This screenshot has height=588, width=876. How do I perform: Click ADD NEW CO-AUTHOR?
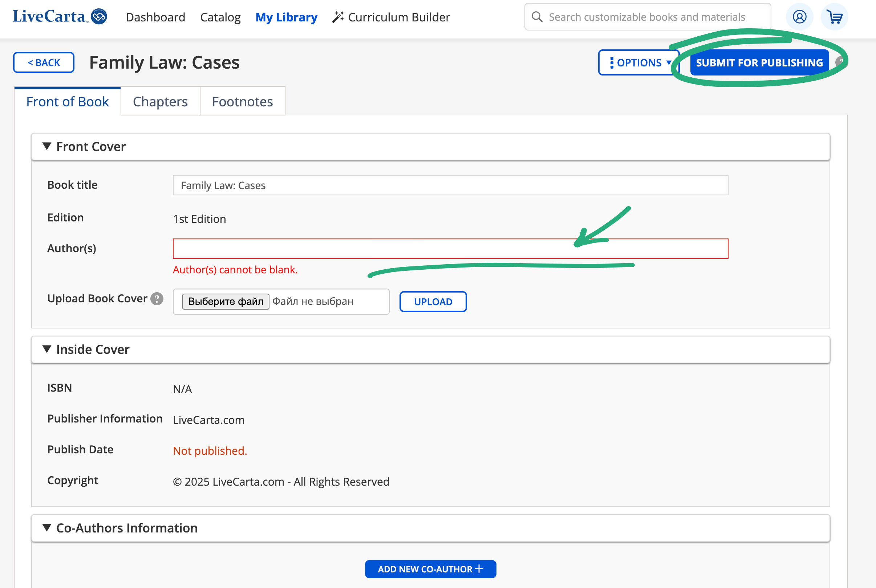430,569
